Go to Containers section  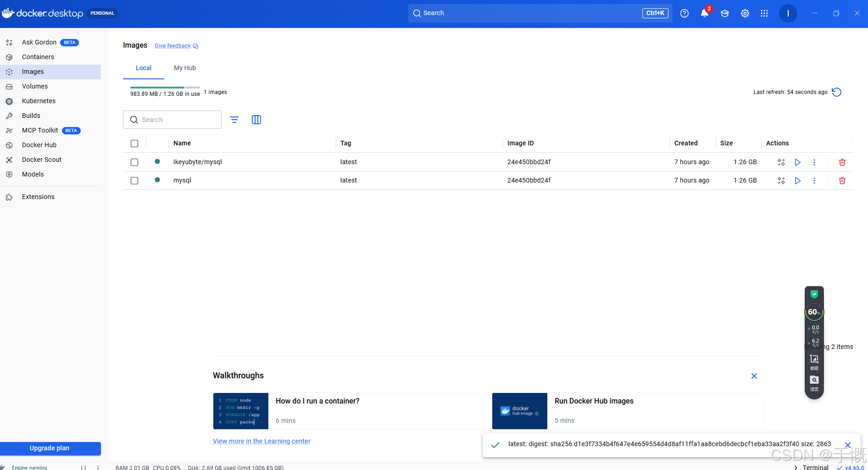click(50, 57)
